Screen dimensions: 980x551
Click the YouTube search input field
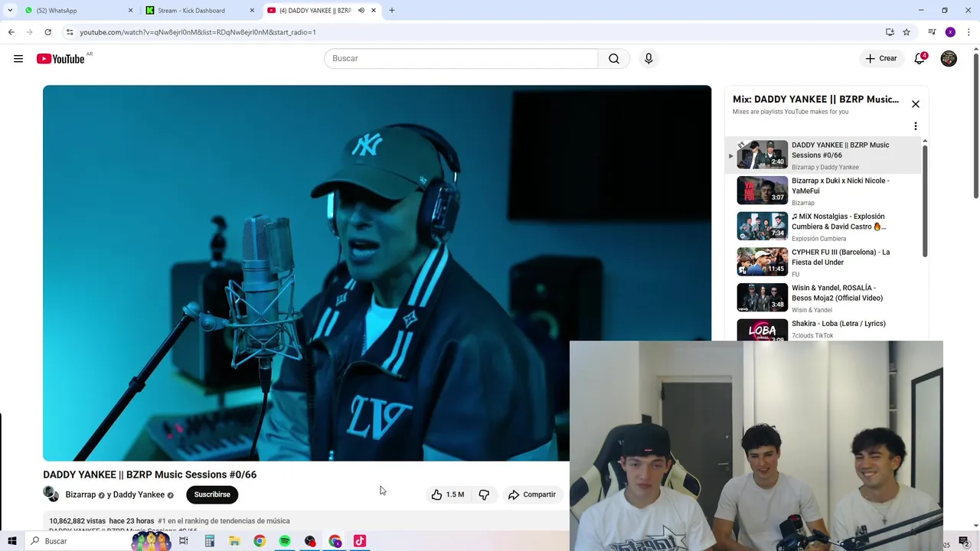click(x=461, y=59)
